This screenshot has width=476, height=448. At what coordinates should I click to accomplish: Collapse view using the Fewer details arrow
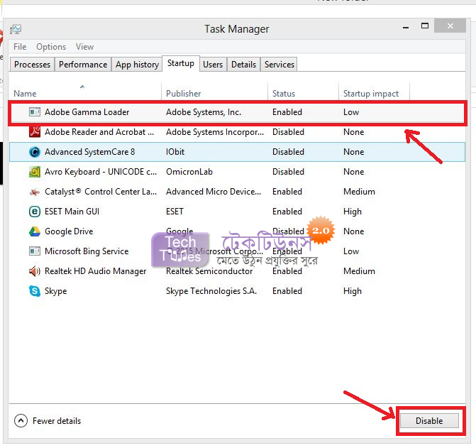21,421
